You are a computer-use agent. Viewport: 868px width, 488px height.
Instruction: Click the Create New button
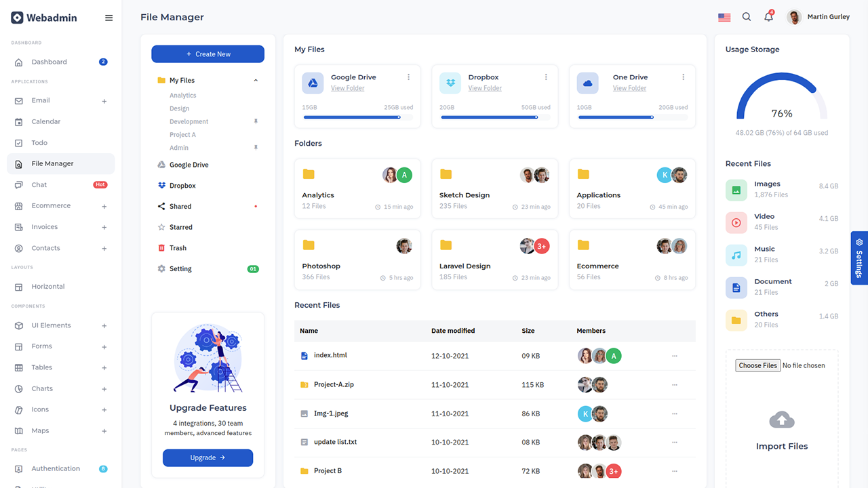pyautogui.click(x=208, y=54)
